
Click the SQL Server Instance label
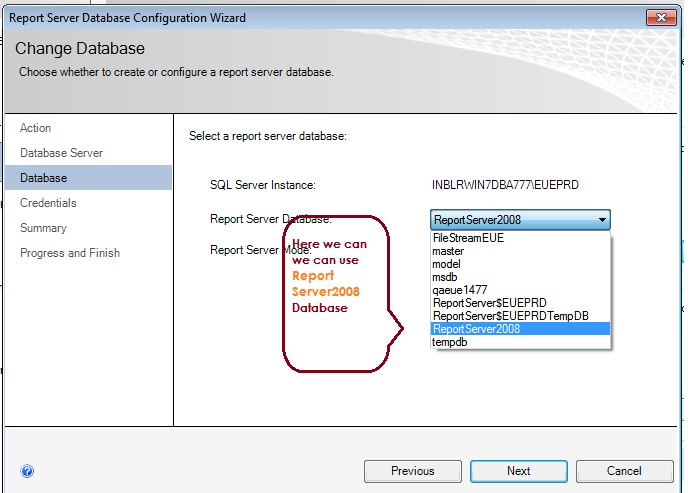[263, 185]
